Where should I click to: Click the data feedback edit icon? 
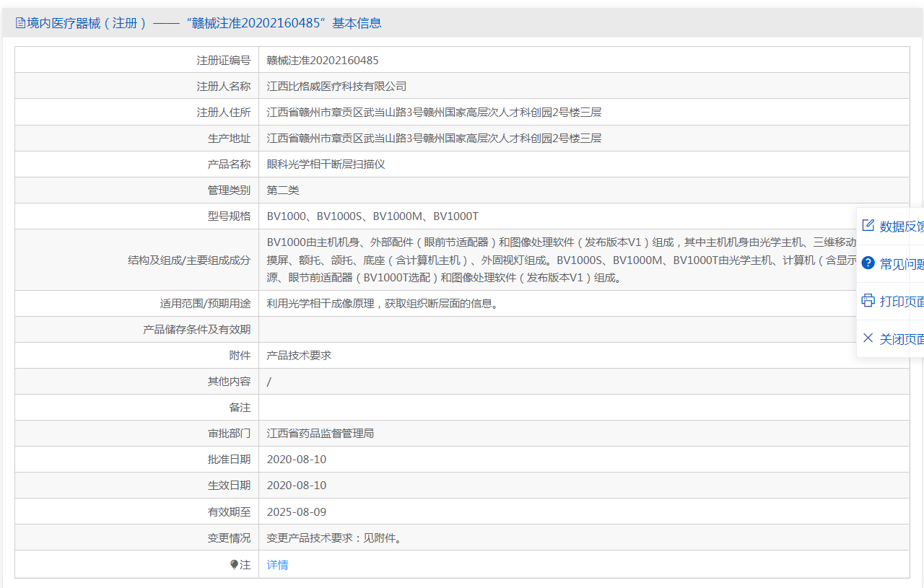coord(868,225)
